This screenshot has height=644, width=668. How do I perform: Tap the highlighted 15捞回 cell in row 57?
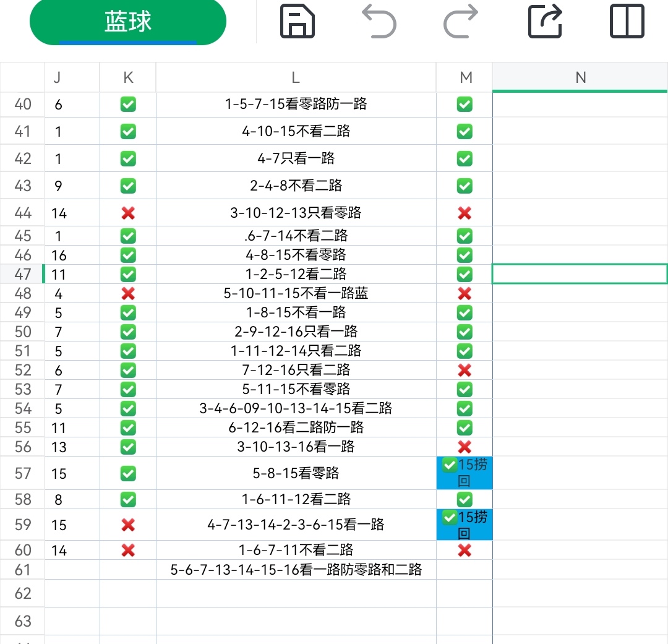465,473
